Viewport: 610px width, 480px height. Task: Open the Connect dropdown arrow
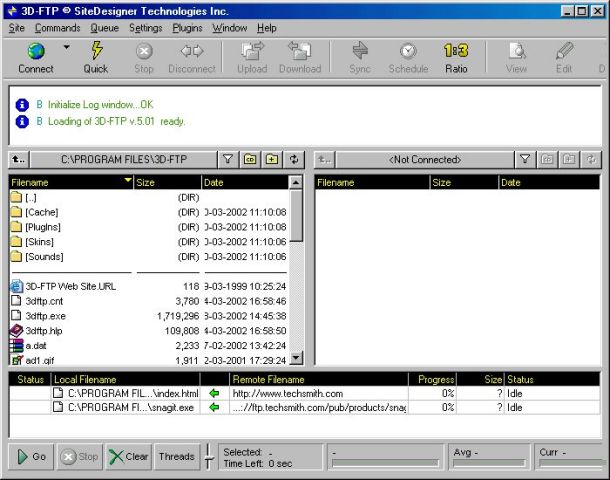pos(67,47)
